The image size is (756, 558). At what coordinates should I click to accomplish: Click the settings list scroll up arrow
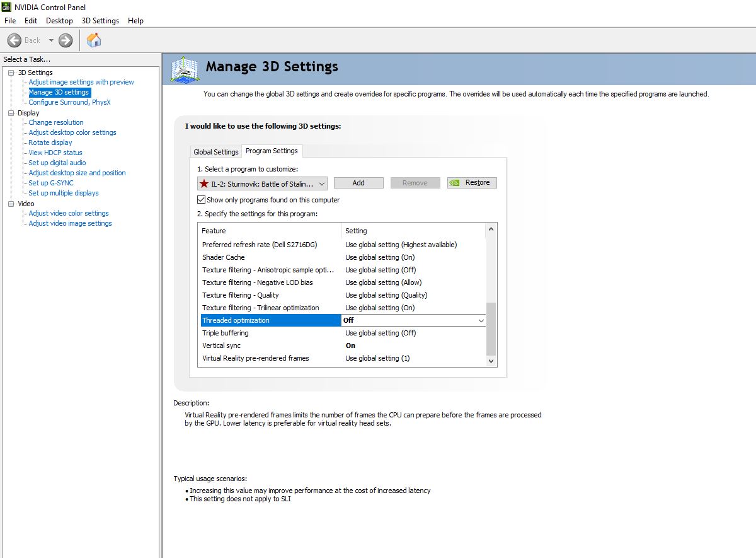491,229
